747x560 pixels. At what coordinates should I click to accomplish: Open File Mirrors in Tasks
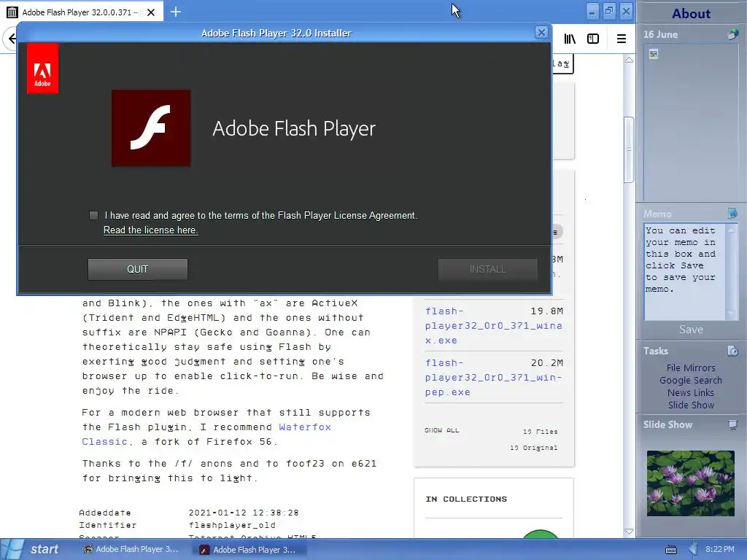pyautogui.click(x=691, y=368)
